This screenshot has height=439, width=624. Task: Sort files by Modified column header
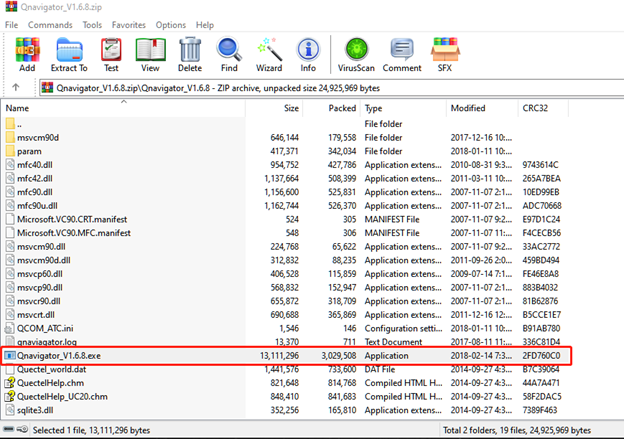[x=468, y=108]
